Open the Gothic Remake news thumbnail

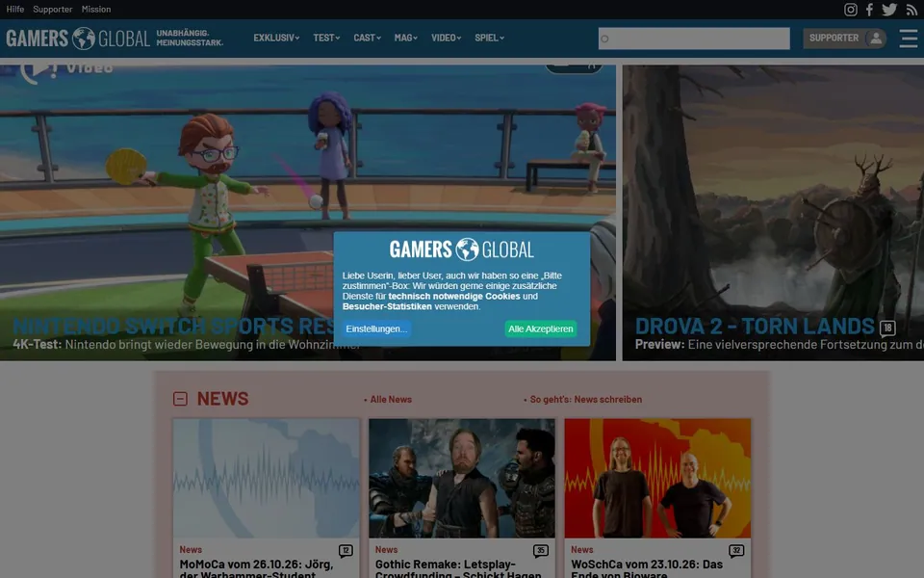pyautogui.click(x=462, y=479)
